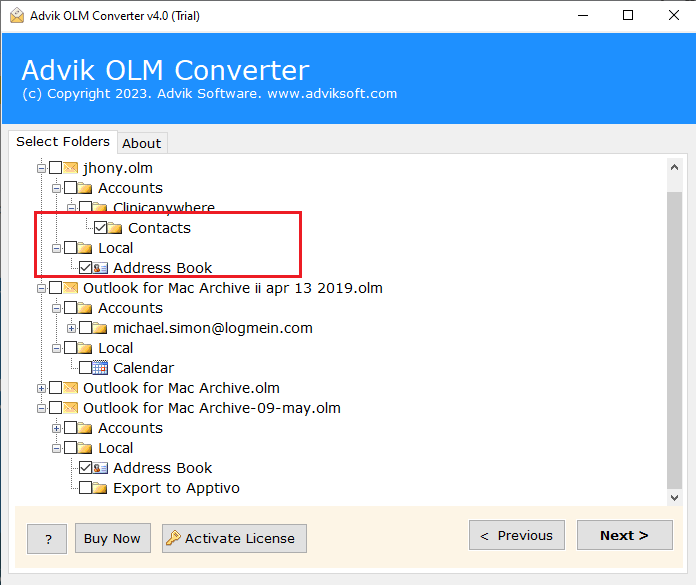The height and width of the screenshot is (585, 696).
Task: Select the Contacts folder label
Action: [159, 228]
